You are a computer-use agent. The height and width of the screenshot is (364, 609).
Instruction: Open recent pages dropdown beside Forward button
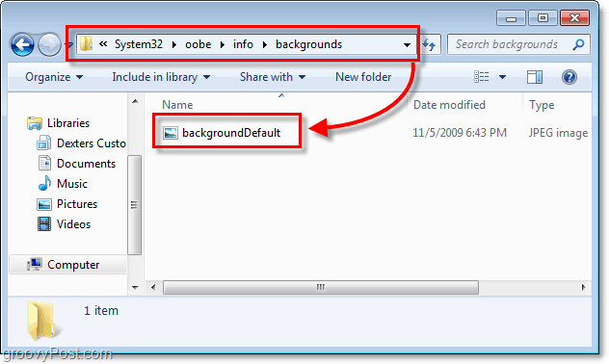(69, 45)
